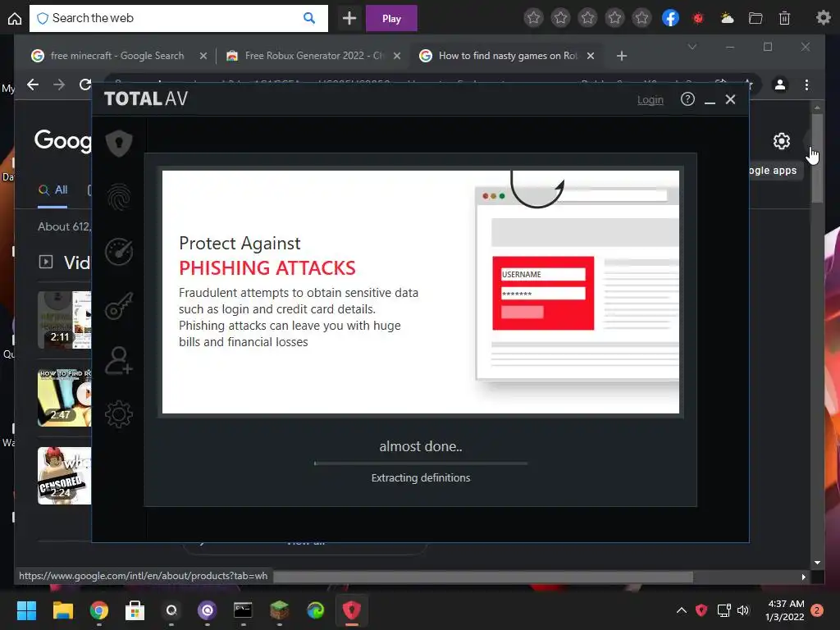Open Minecraft from the taskbar
Image resolution: width=840 pixels, height=630 pixels.
(279, 610)
